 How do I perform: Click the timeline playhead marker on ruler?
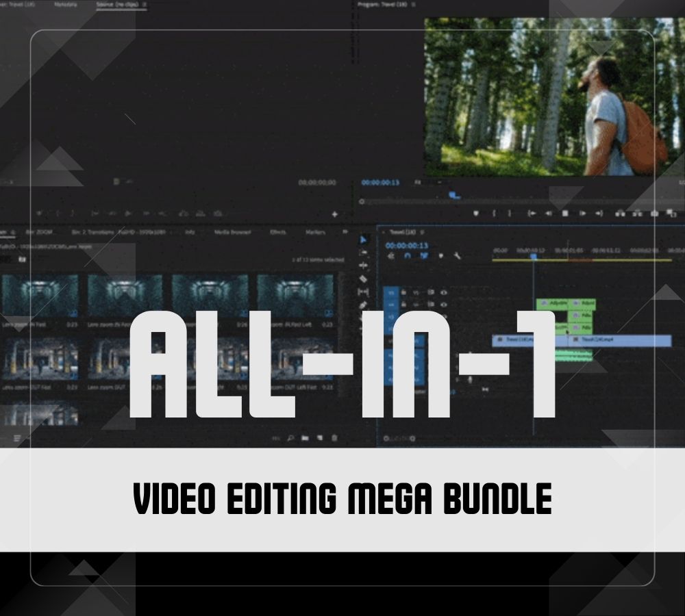[534, 257]
